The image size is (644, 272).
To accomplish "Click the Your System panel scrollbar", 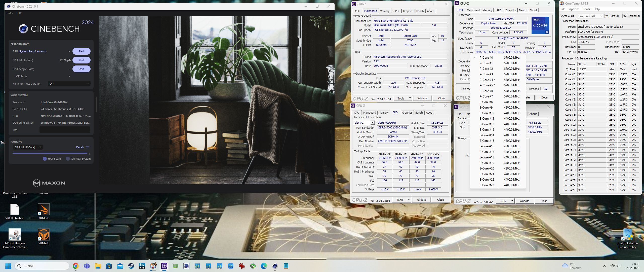I will 96,105.
